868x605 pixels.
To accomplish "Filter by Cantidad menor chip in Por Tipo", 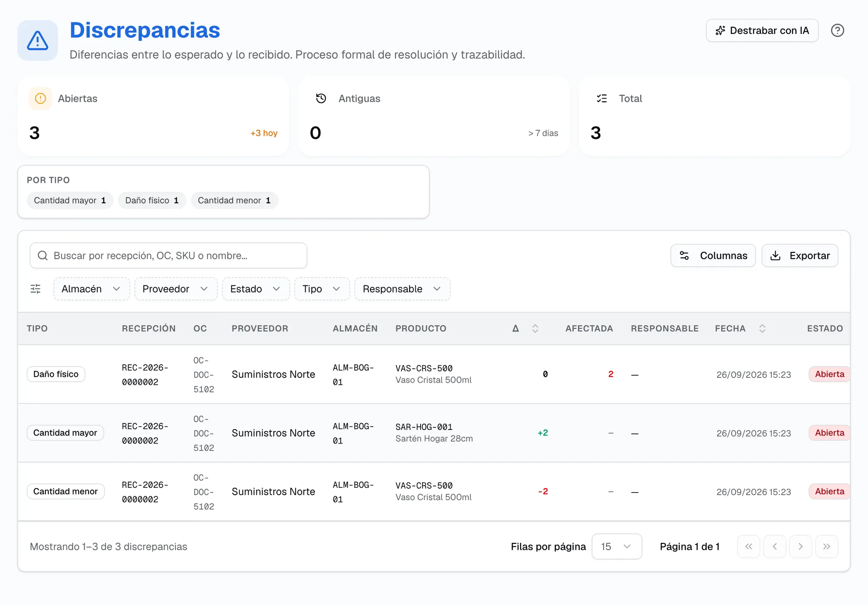I will click(234, 201).
